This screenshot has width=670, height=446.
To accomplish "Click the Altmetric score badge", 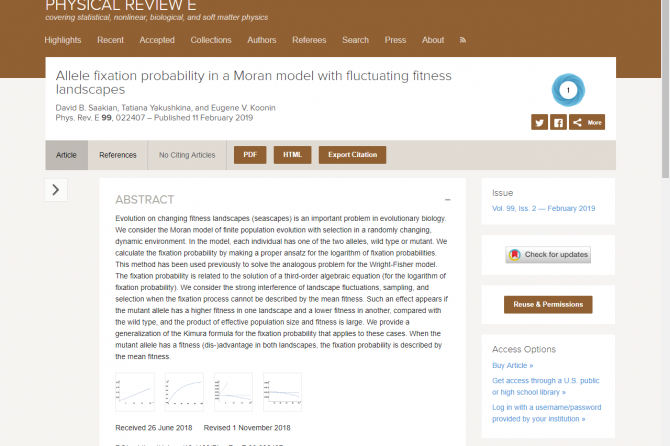I will [x=568, y=90].
